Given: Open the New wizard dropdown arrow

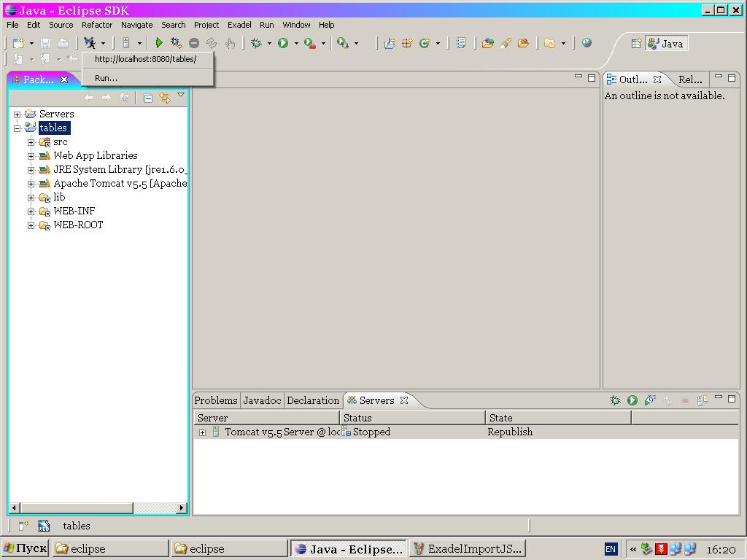Looking at the screenshot, I should coord(31,43).
